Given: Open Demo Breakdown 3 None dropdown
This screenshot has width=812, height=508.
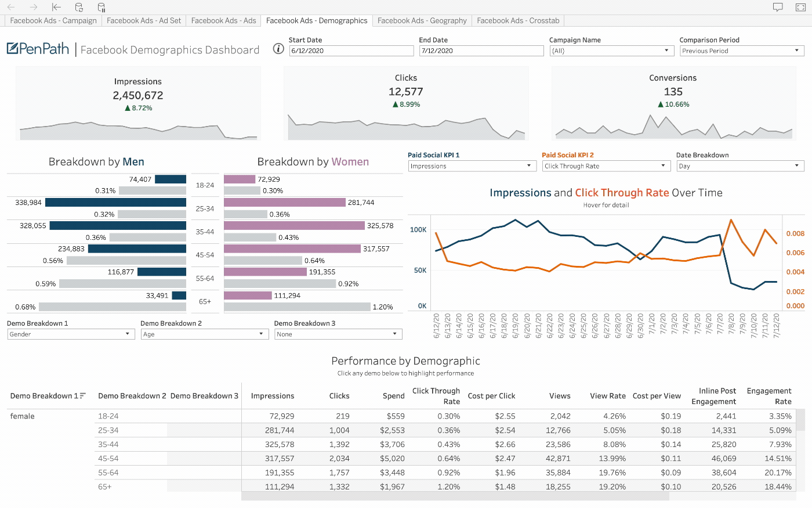Looking at the screenshot, I should (x=338, y=334).
